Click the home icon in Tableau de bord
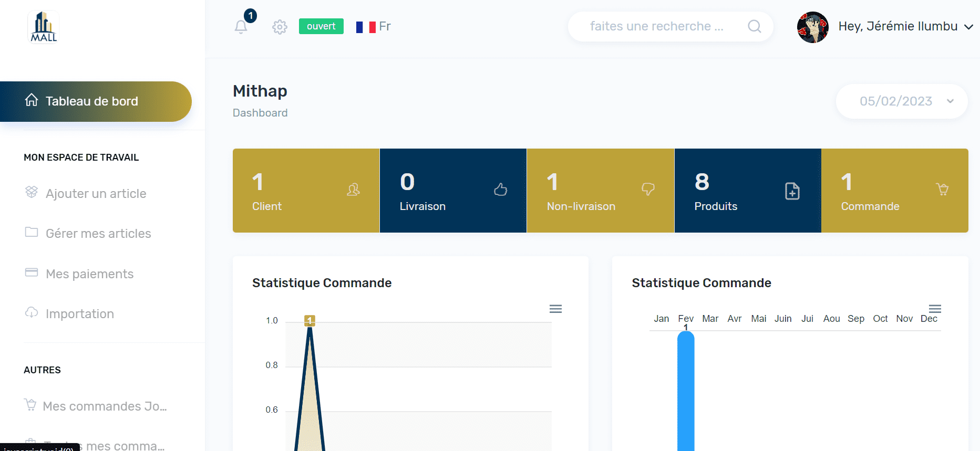980x451 pixels. coord(32,100)
